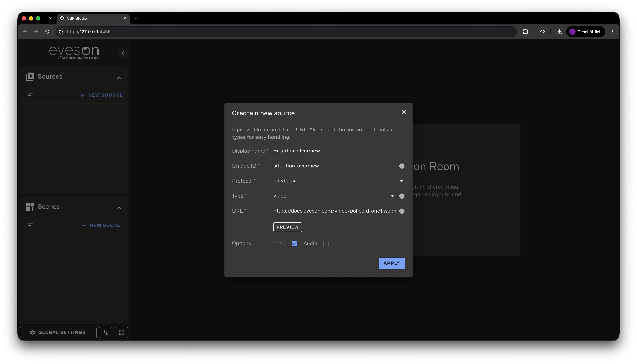Open the Protocol dropdown showing playback
The image size is (637, 364).
click(x=339, y=181)
